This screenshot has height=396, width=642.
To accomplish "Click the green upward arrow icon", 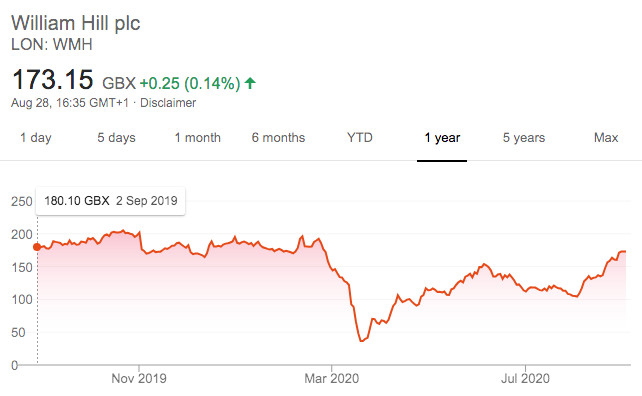I will pos(250,83).
